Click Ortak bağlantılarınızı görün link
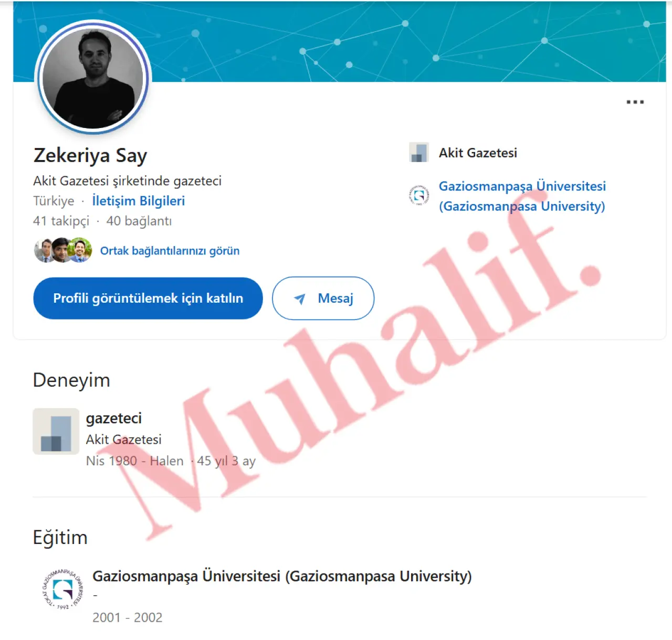Image resolution: width=672 pixels, height=640 pixels. point(170,251)
